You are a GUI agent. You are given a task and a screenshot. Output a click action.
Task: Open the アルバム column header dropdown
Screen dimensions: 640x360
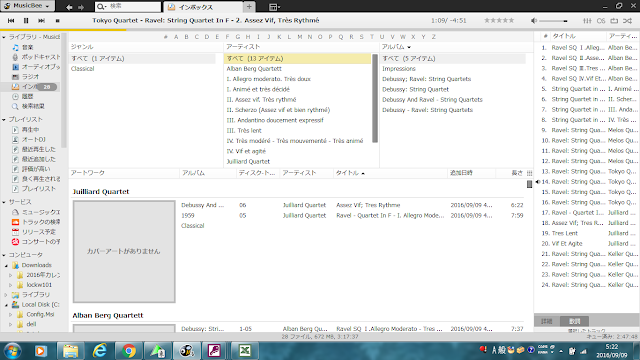pos(409,47)
